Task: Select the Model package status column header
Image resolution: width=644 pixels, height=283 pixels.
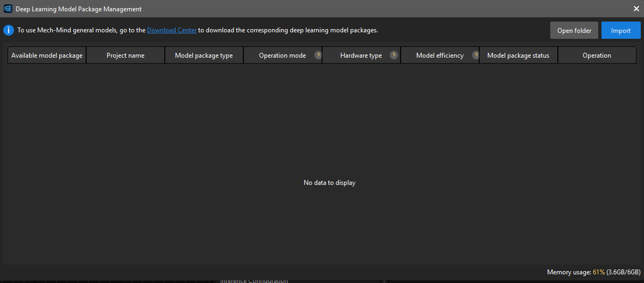Action: click(519, 55)
